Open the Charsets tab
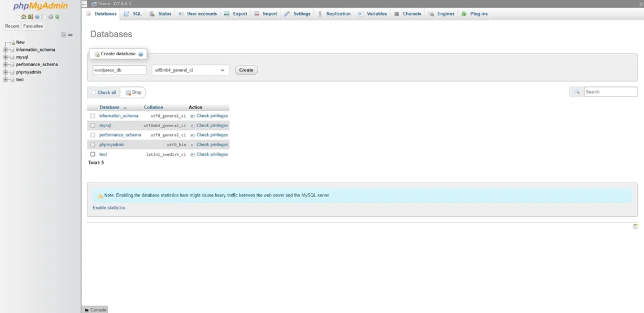 pyautogui.click(x=407, y=14)
